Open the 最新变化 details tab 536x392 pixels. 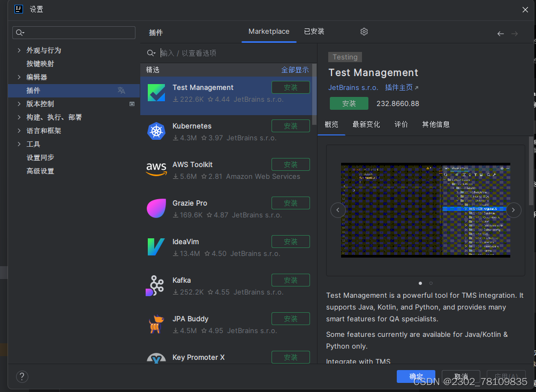[366, 124]
